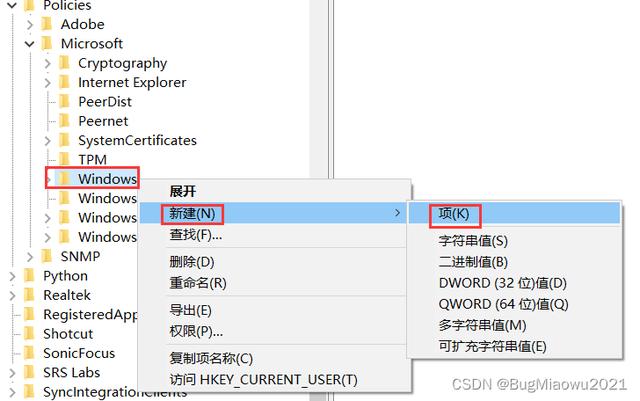Expand the Realtek key

pos(12,295)
